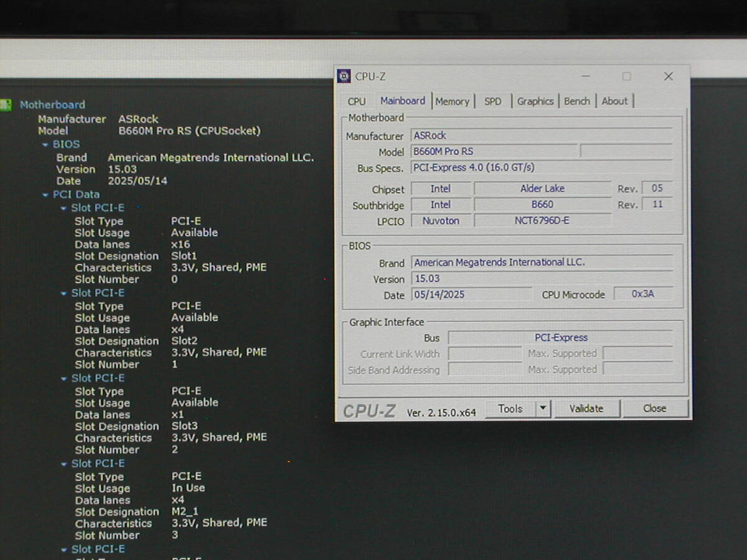Click the Slot Designation M2_1 row
The width and height of the screenshot is (747, 560).
coord(137,512)
